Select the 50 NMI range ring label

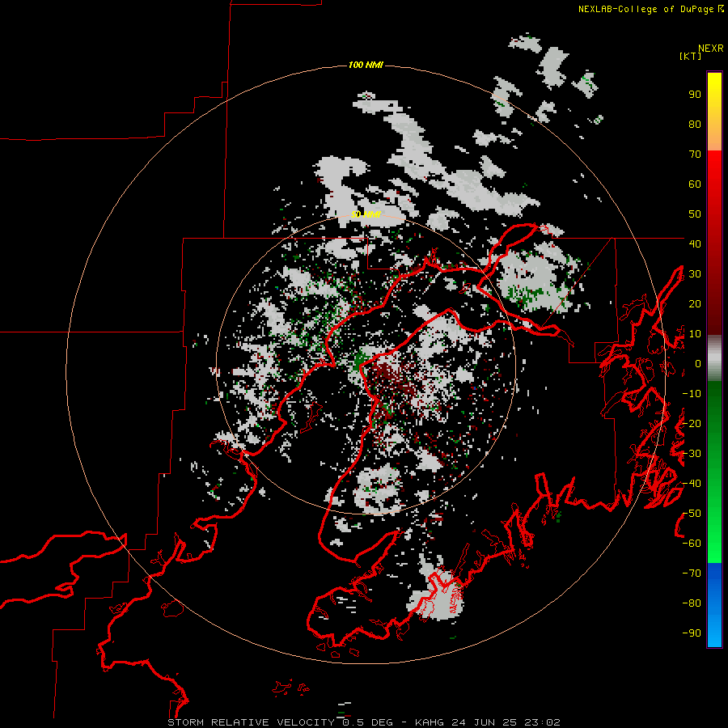(366, 214)
